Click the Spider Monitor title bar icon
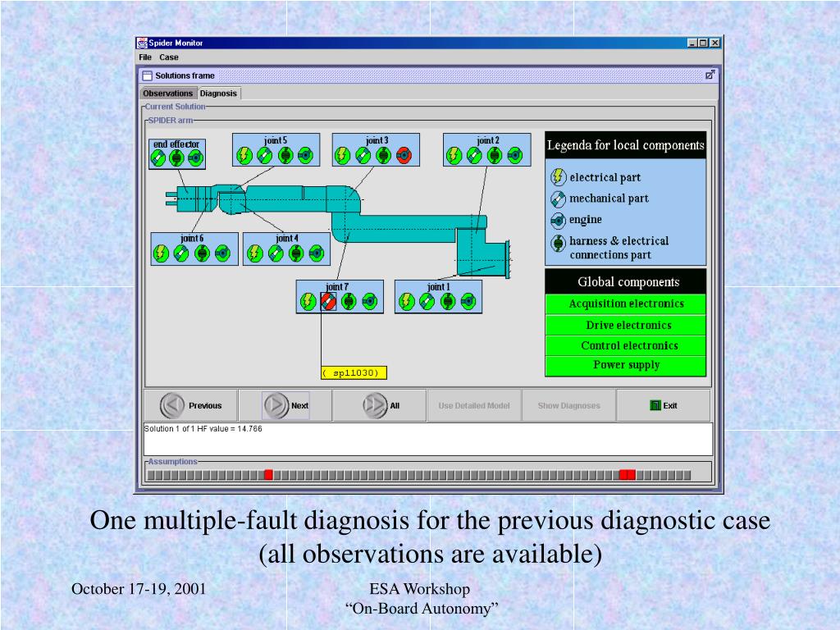This screenshot has width=840, height=630. point(142,43)
